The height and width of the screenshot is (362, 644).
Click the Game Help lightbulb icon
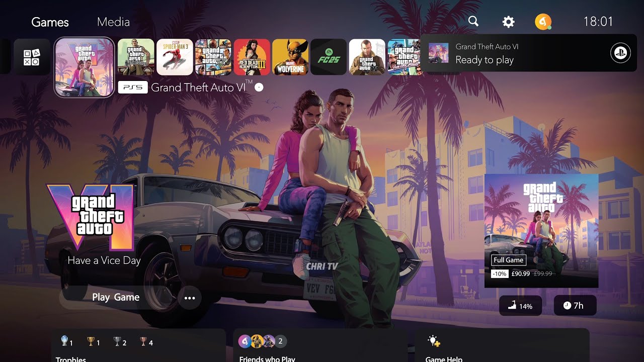point(434,341)
